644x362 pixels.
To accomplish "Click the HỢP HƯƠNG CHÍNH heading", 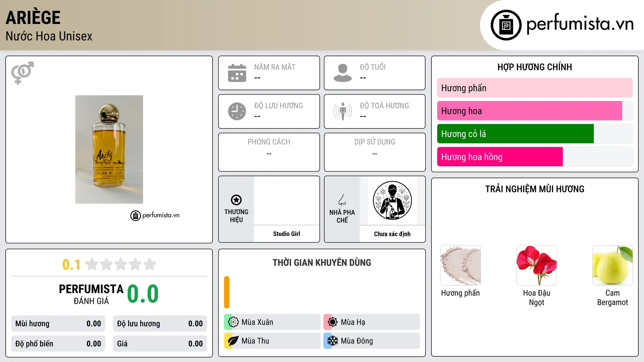I will coord(535,67).
